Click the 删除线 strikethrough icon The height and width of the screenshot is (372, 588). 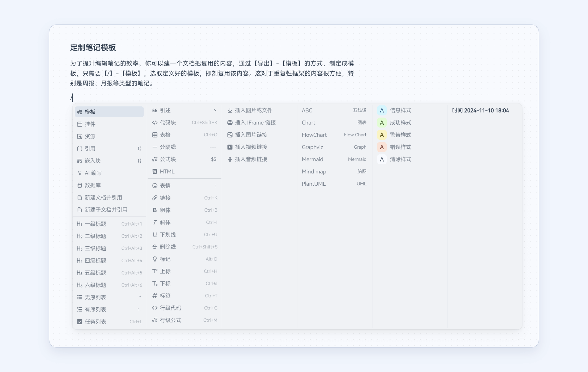[x=155, y=247]
